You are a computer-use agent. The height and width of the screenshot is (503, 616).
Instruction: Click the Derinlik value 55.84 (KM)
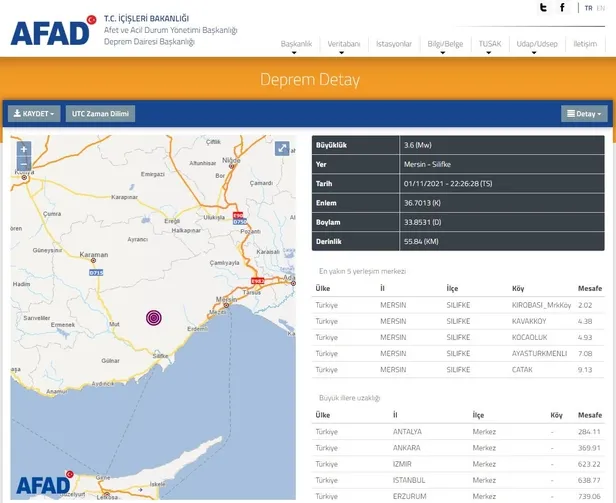pyautogui.click(x=421, y=241)
